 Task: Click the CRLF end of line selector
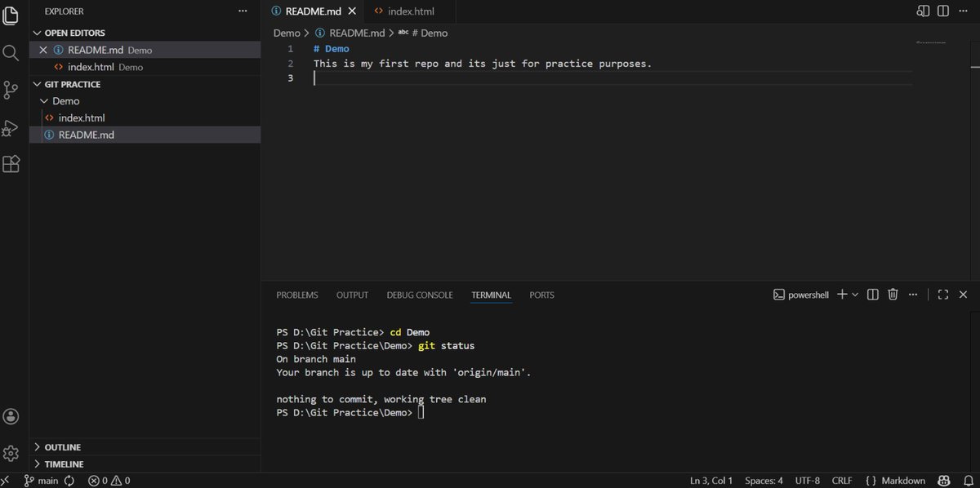841,481
